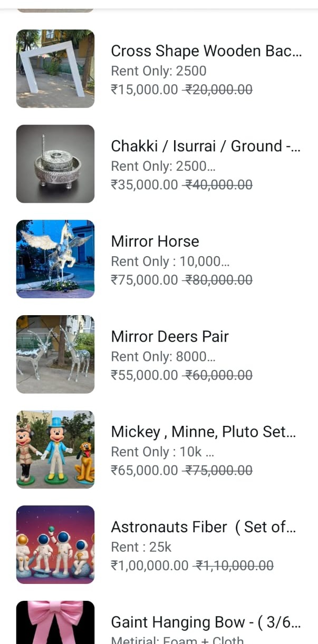
Task: Tap the Mirror Deers Pair title
Action: coord(170,337)
